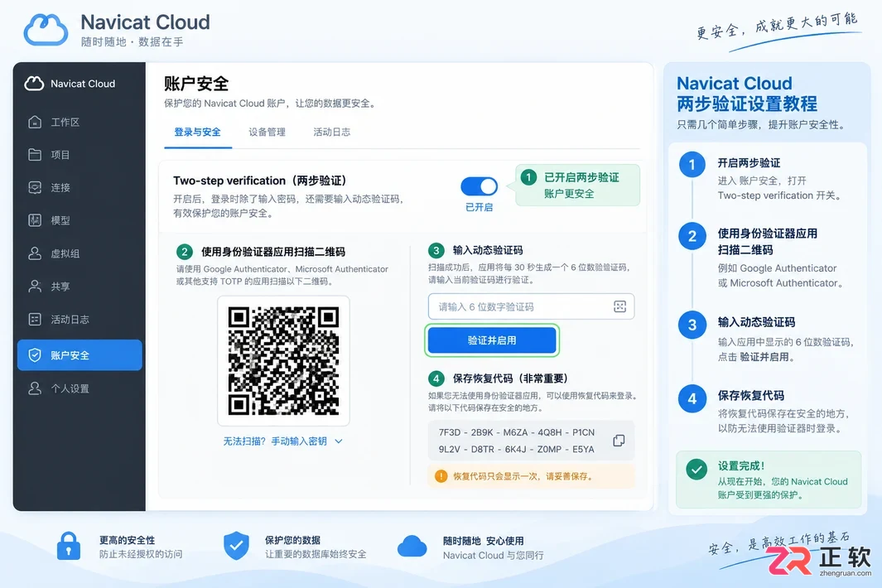Open 虚拟组 virtual group icon in sidebar
Image resolution: width=882 pixels, height=588 pixels.
pyautogui.click(x=35, y=253)
